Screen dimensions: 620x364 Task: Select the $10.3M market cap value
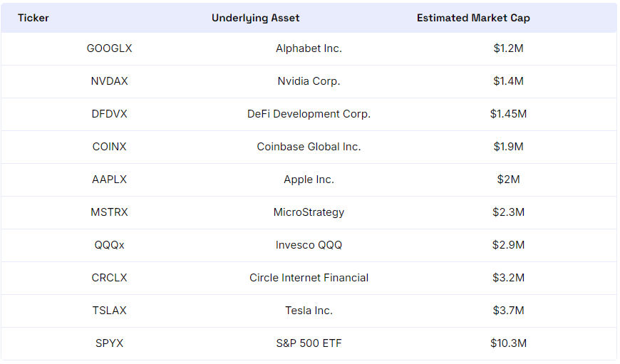click(x=508, y=343)
